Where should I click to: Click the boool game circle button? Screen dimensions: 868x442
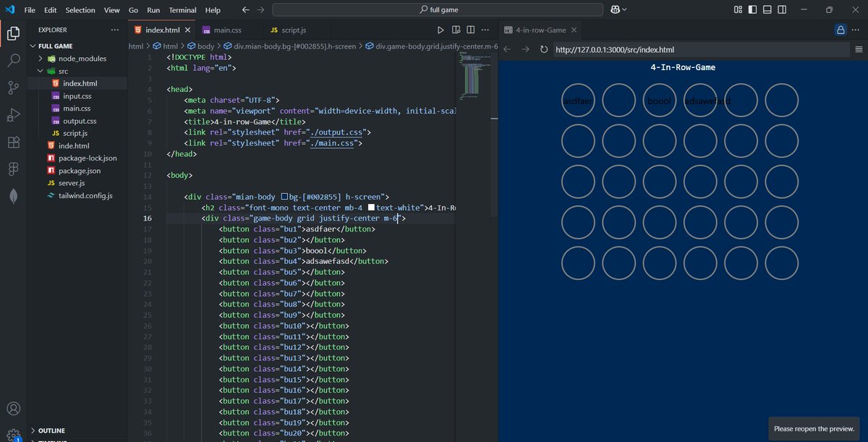point(660,101)
